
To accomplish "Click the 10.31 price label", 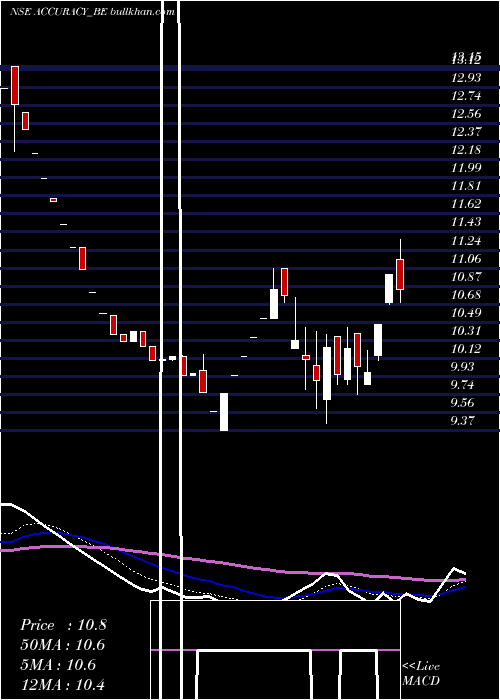I will tap(466, 331).
